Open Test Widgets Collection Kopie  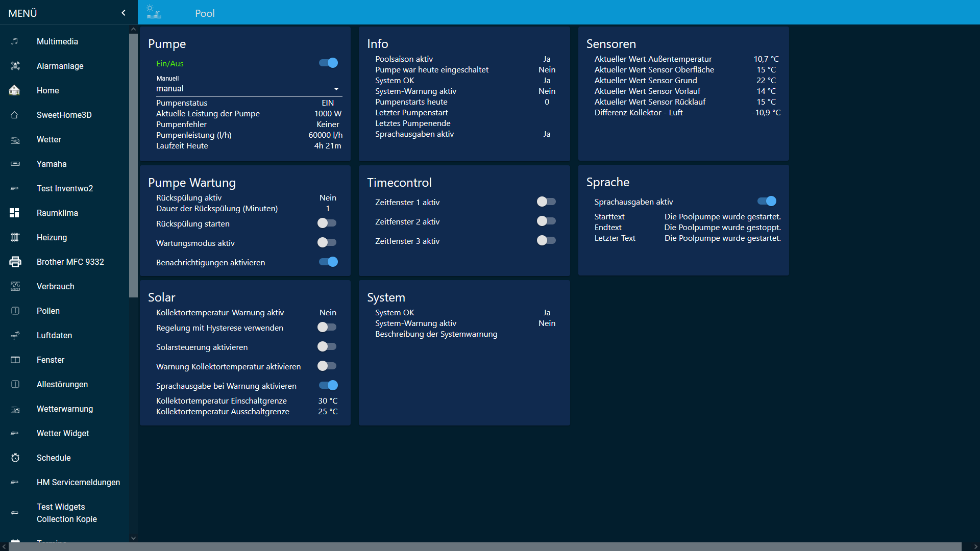[66, 513]
